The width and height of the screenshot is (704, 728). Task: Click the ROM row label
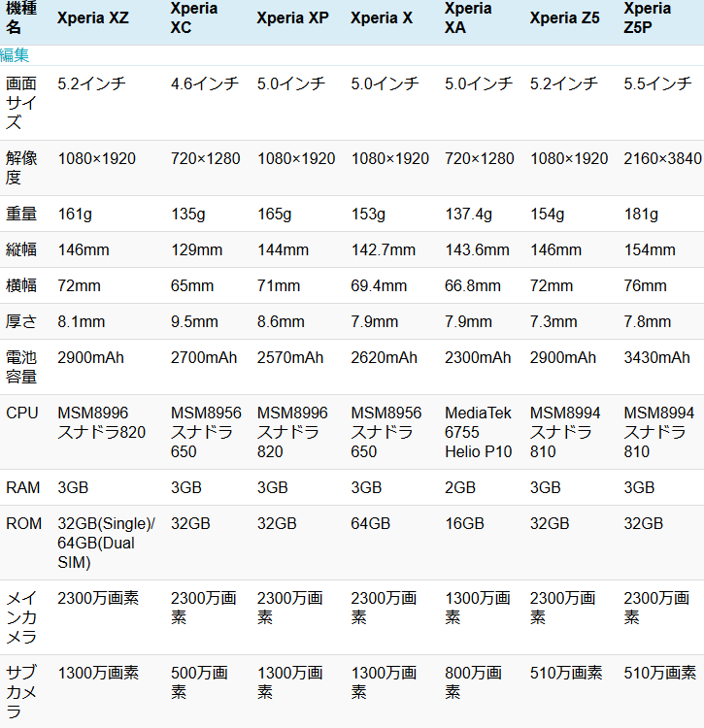click(x=23, y=523)
